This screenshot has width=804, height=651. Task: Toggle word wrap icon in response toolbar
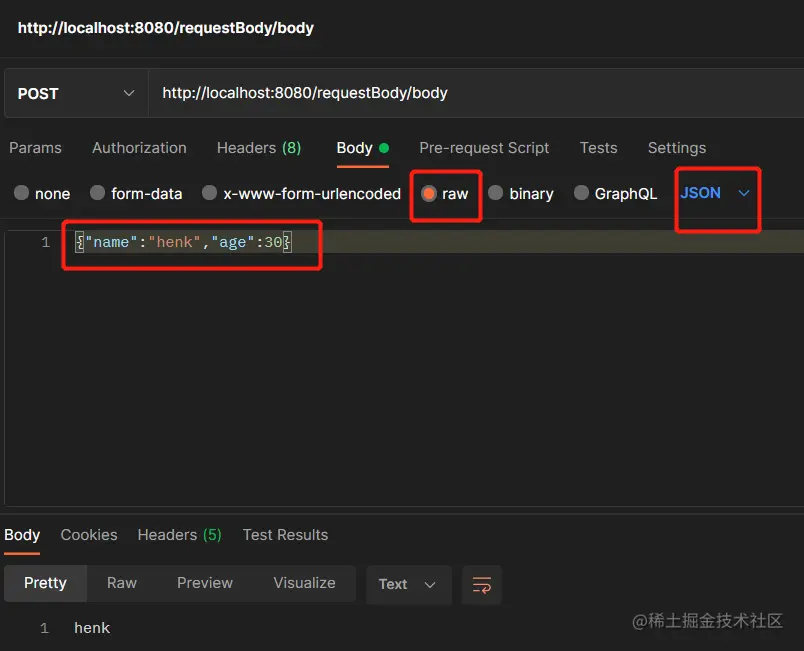pos(481,585)
